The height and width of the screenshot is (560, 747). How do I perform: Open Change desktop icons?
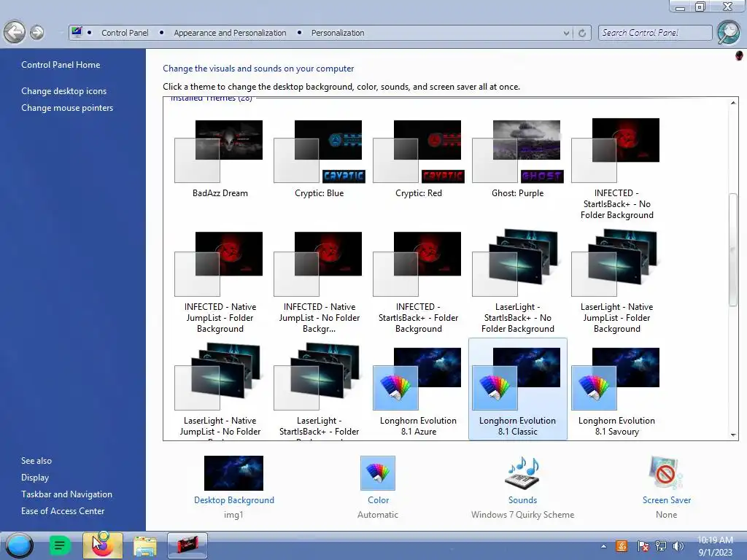64,91
